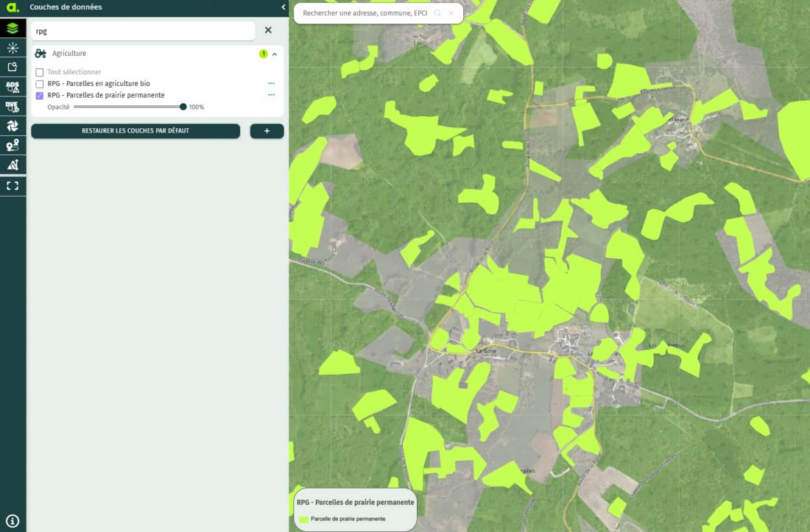
Task: Enable 'RPG - Parcelles en agriculture bio' layer
Action: coord(40,84)
